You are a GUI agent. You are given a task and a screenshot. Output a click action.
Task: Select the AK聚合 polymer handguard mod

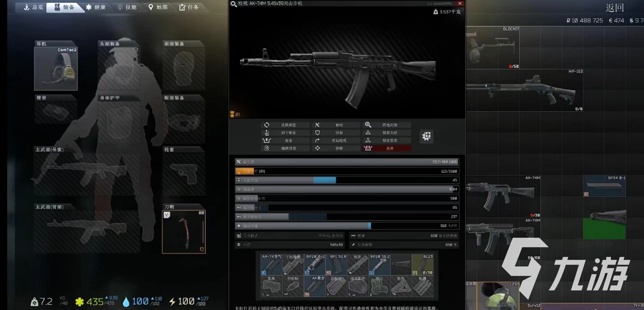coord(315,286)
